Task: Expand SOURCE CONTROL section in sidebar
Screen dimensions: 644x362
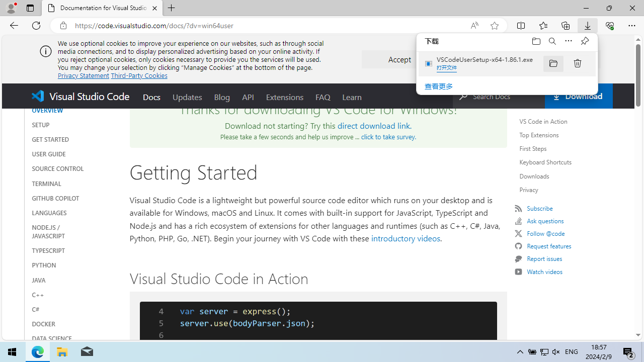Action: tap(58, 168)
